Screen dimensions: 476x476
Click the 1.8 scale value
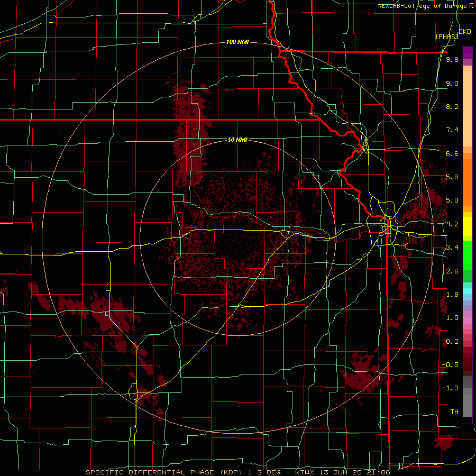(x=452, y=295)
